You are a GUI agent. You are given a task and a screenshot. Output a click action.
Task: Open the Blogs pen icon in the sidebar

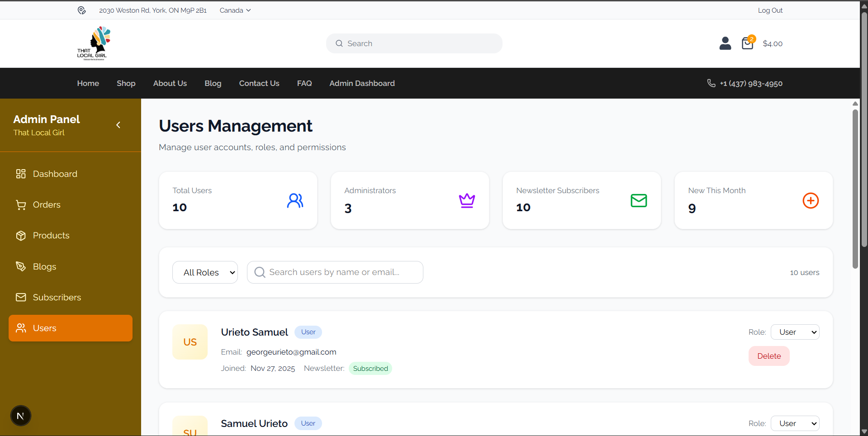pos(21,266)
